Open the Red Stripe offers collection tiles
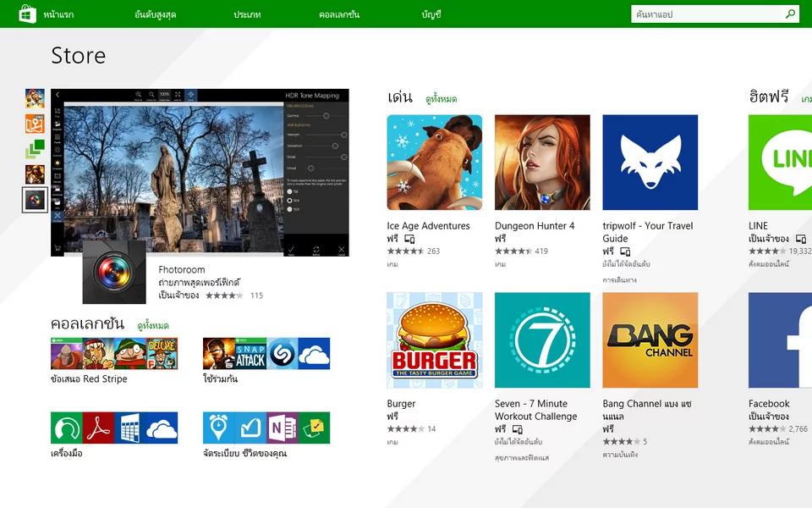Screen dimensions: 812x508 114,354
